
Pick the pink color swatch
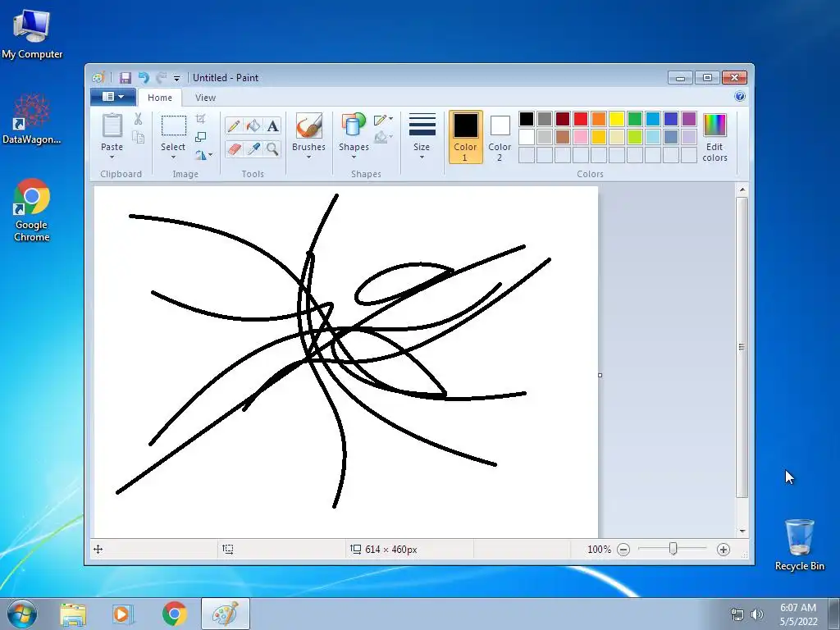tap(581, 137)
